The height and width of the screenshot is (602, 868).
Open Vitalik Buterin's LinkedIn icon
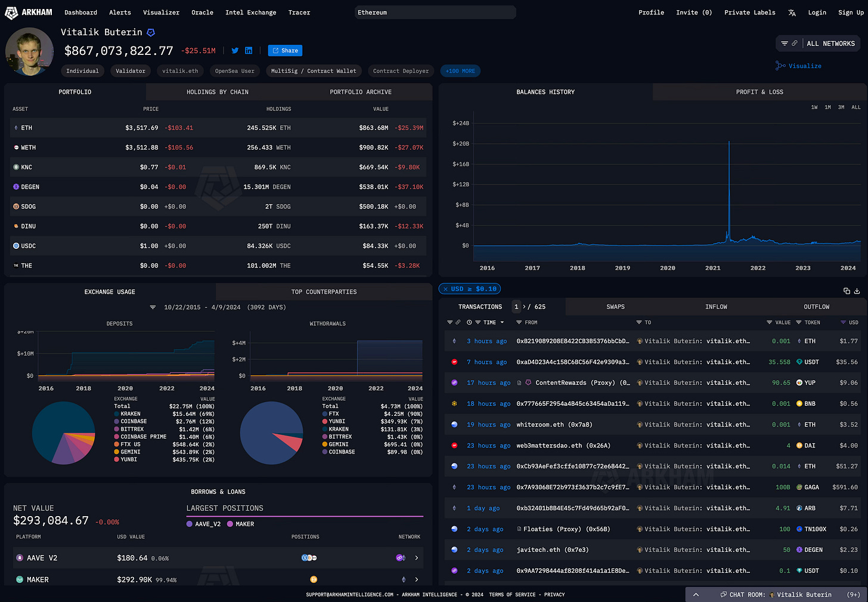(249, 51)
